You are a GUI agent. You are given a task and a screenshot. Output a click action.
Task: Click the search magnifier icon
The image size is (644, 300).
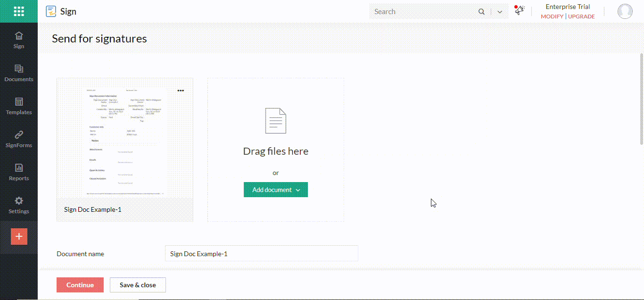pyautogui.click(x=481, y=11)
